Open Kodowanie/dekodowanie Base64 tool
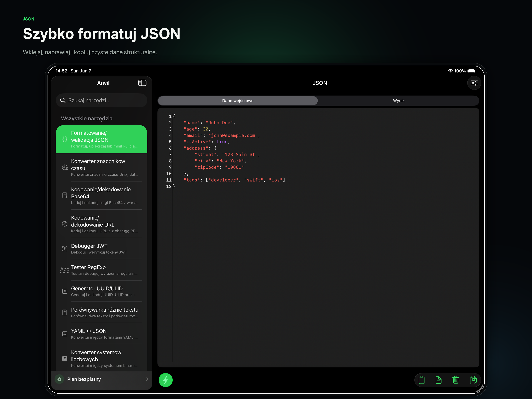532x399 pixels. 101,195
